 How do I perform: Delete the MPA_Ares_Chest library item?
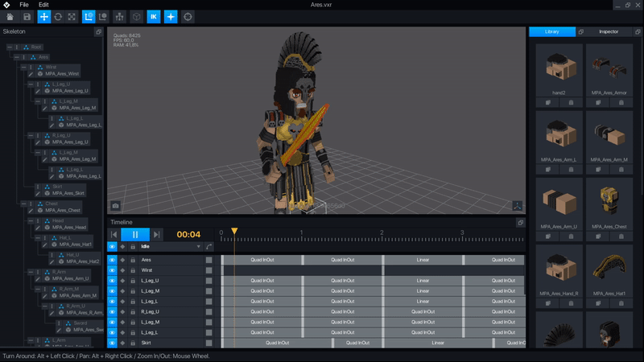click(621, 237)
